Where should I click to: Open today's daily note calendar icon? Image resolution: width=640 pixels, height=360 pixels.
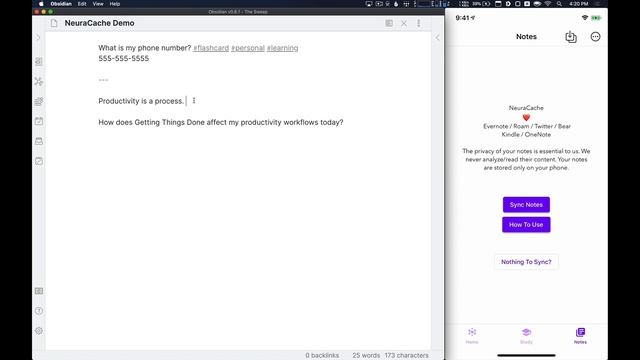(39, 121)
